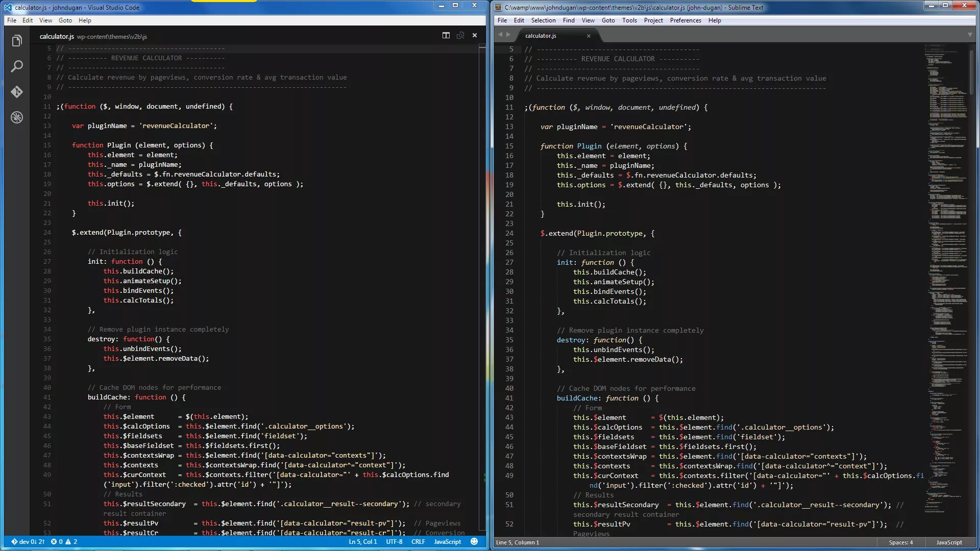The width and height of the screenshot is (980, 551).
Task: Click the dev branch sync status button
Action: pyautogui.click(x=28, y=541)
